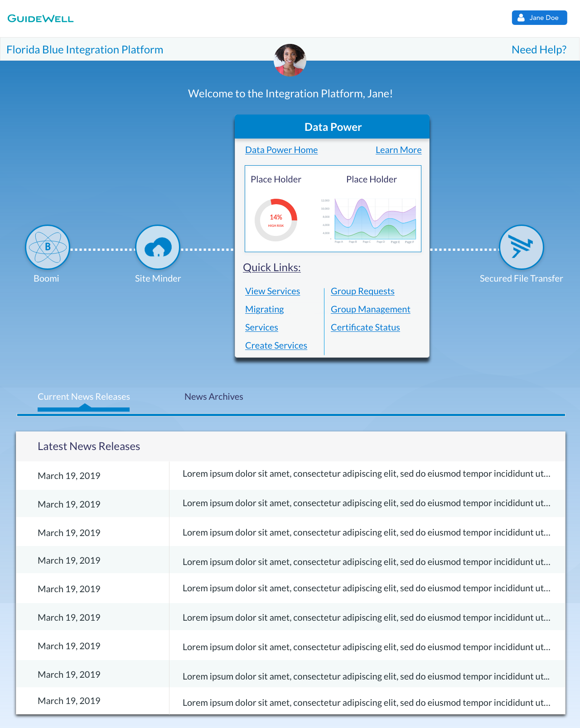Click the Quick Links heading
The width and height of the screenshot is (580, 728).
272,268
